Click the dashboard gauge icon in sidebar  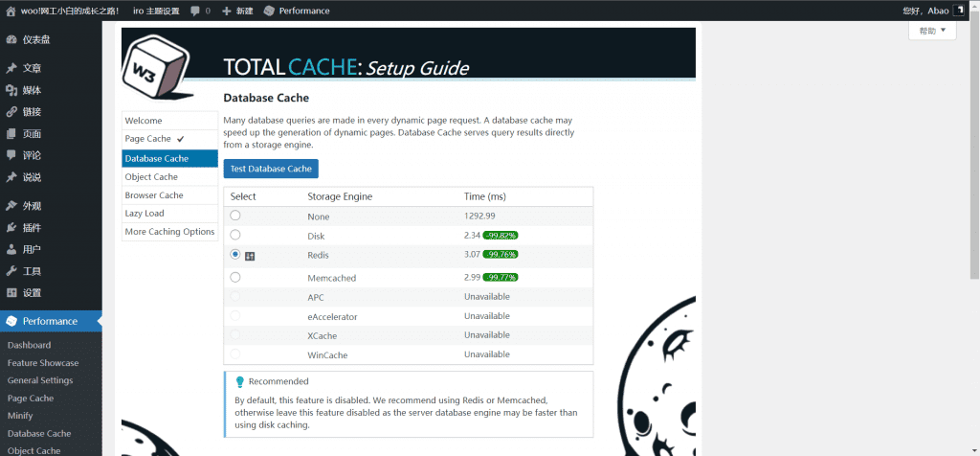[11, 40]
